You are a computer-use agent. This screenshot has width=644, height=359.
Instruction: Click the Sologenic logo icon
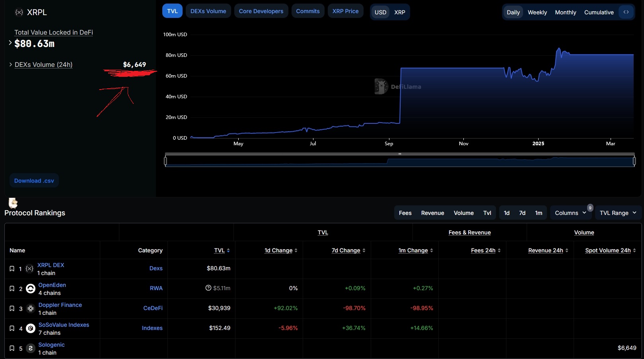pyautogui.click(x=31, y=348)
